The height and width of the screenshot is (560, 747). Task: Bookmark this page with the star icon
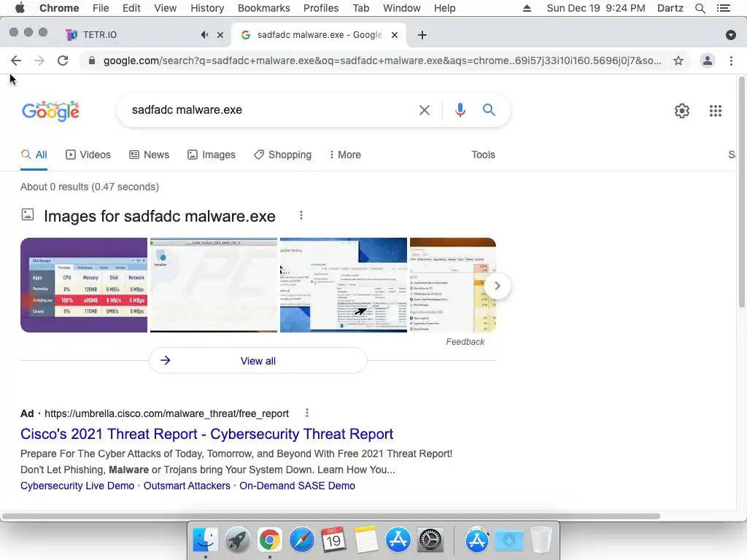coord(678,61)
